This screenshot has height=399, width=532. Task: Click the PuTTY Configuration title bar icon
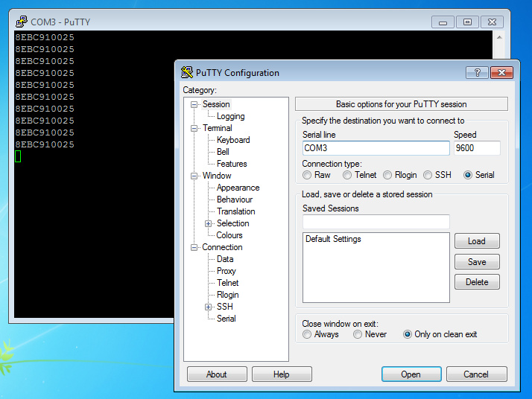tap(186, 72)
